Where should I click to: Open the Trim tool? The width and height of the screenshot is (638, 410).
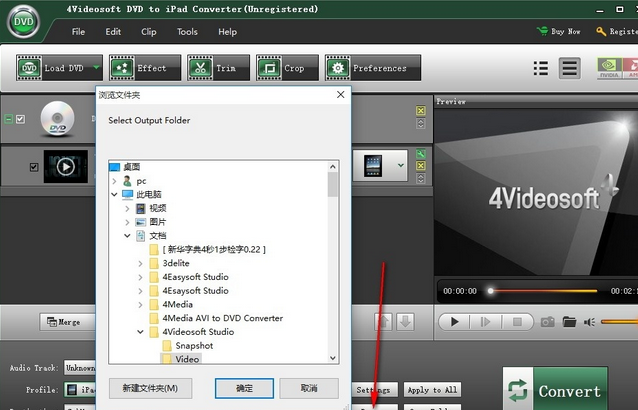(x=218, y=68)
